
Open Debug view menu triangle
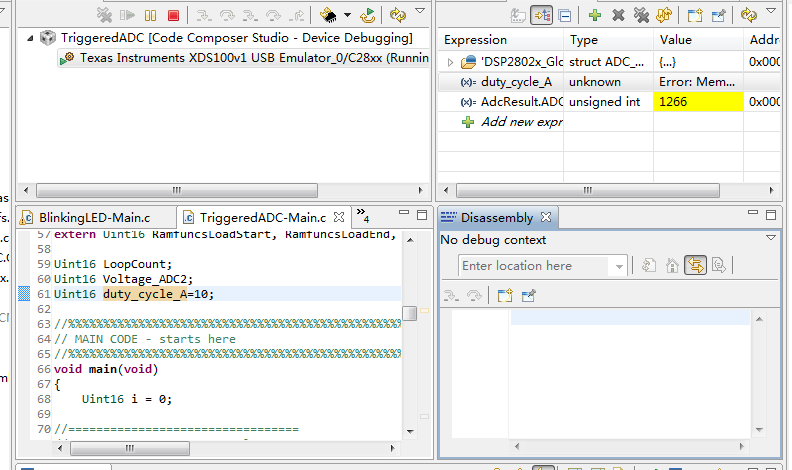click(x=420, y=10)
